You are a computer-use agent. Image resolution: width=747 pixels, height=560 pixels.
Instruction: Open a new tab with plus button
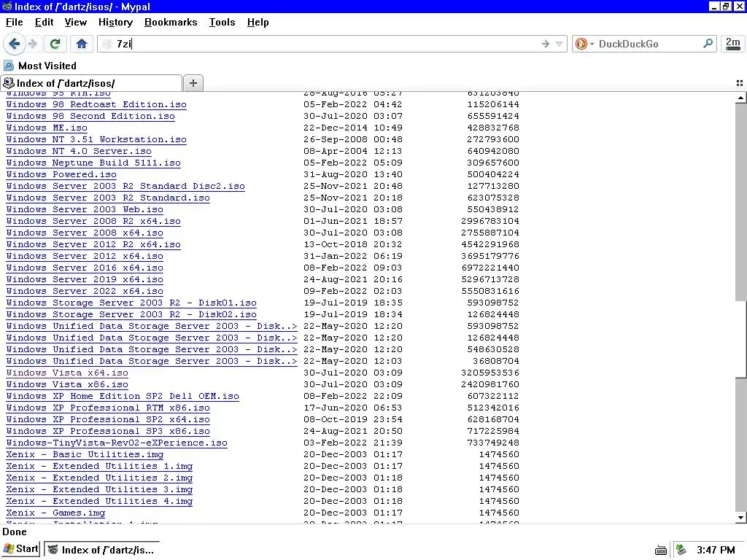tap(193, 83)
